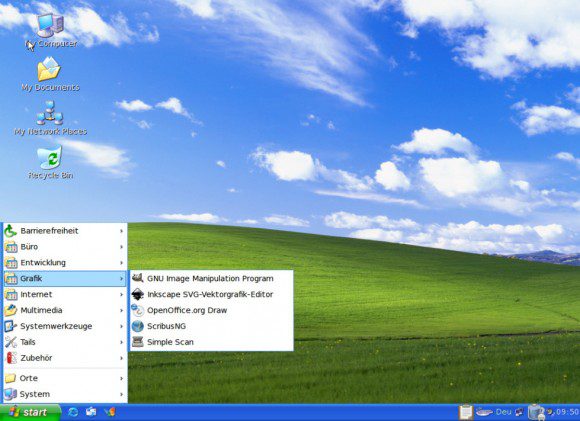Open the clipboard applet in system tray

(466, 412)
